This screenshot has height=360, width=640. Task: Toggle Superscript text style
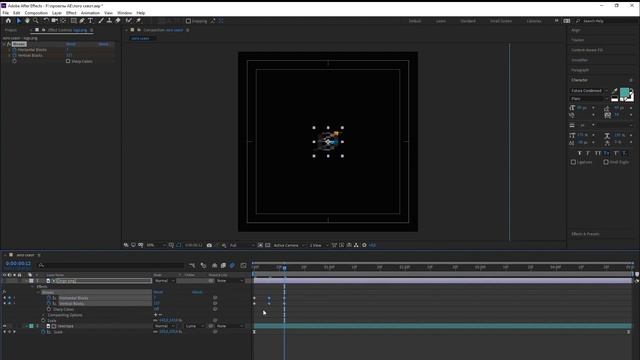(x=616, y=153)
